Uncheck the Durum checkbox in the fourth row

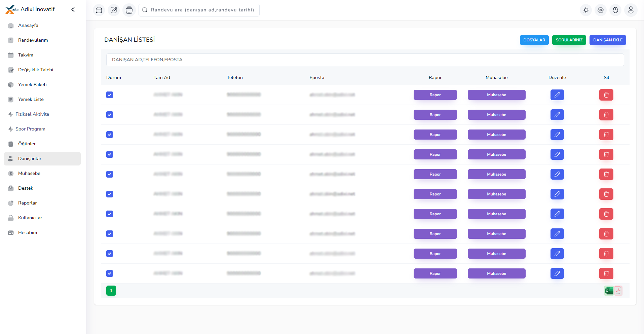110,154
